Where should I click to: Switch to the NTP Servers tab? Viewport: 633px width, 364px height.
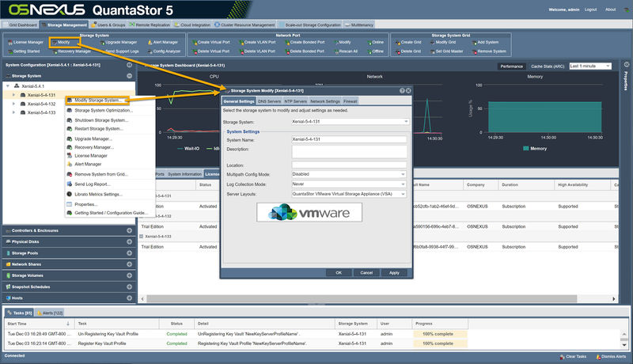coord(295,101)
